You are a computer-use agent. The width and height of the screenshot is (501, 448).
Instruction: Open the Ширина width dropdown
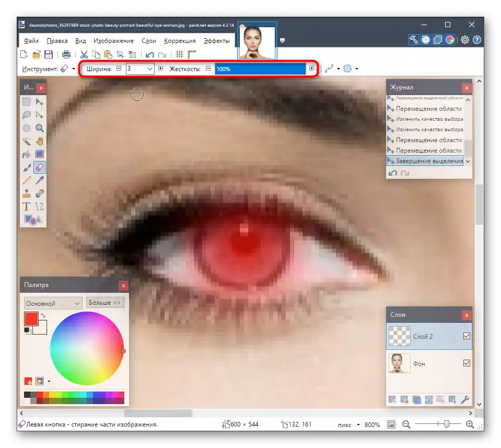click(149, 69)
